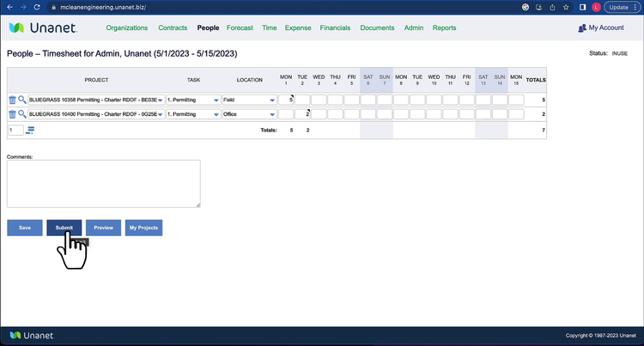
Task: Submit the timesheet
Action: (x=64, y=228)
